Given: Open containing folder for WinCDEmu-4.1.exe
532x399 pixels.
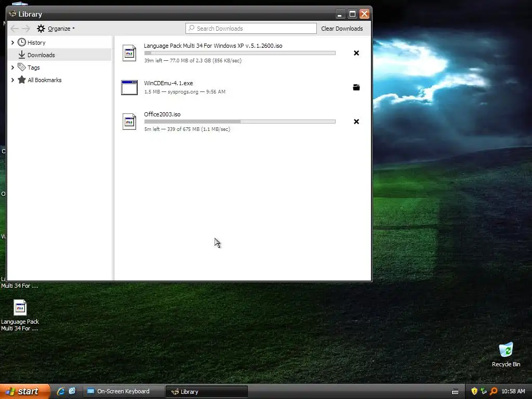Looking at the screenshot, I should 356,87.
